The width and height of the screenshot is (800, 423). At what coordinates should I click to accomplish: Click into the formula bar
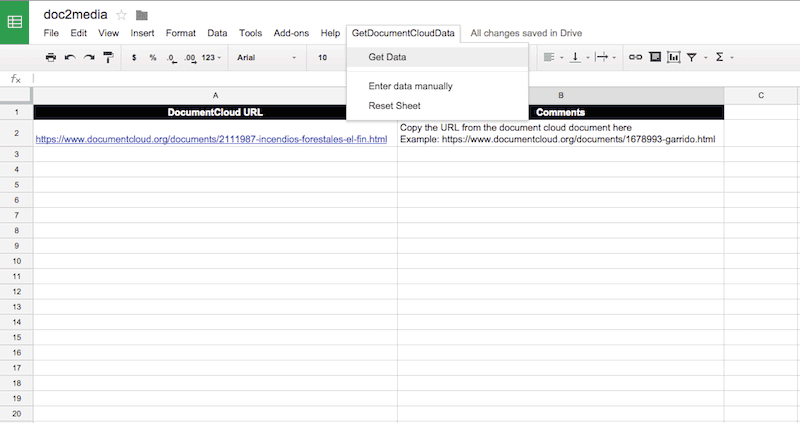pyautogui.click(x=415, y=78)
